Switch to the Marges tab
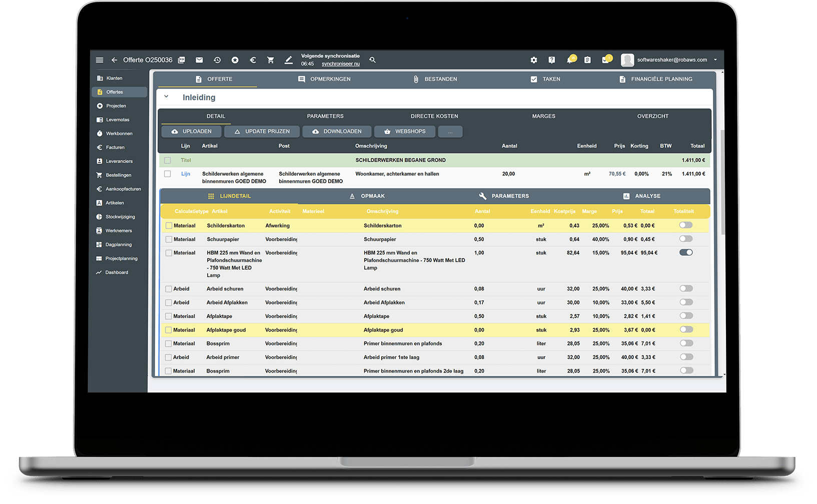 [x=543, y=116]
